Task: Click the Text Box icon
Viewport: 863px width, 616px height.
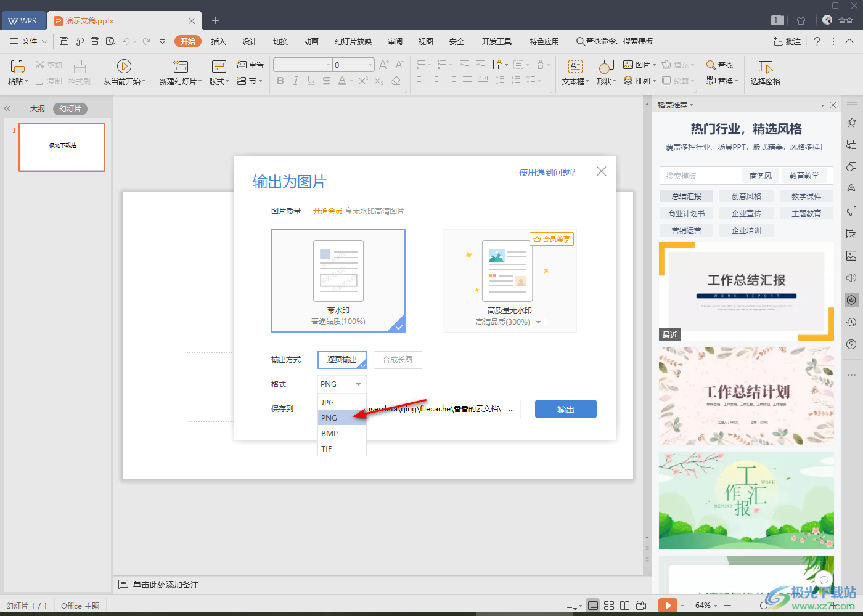Action: [x=575, y=67]
